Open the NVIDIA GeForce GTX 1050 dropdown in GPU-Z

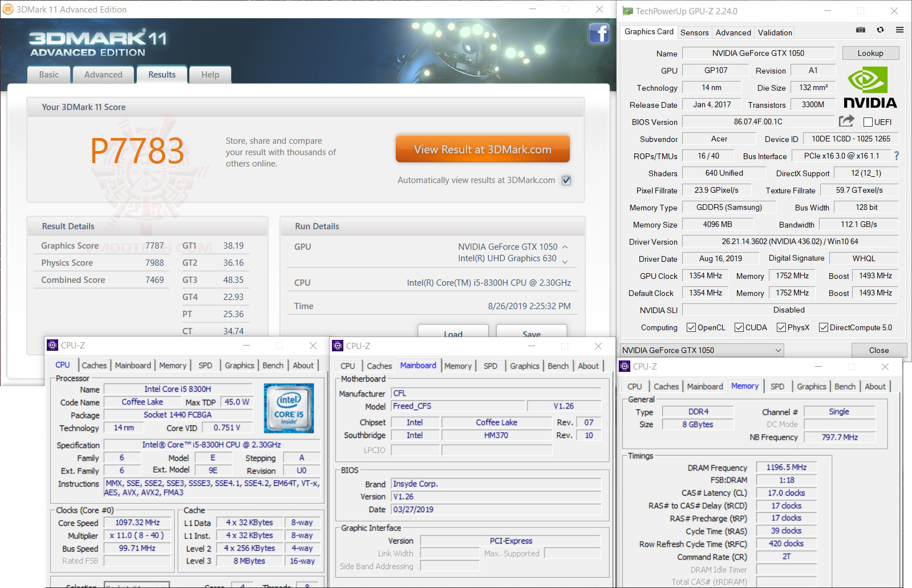pyautogui.click(x=702, y=350)
